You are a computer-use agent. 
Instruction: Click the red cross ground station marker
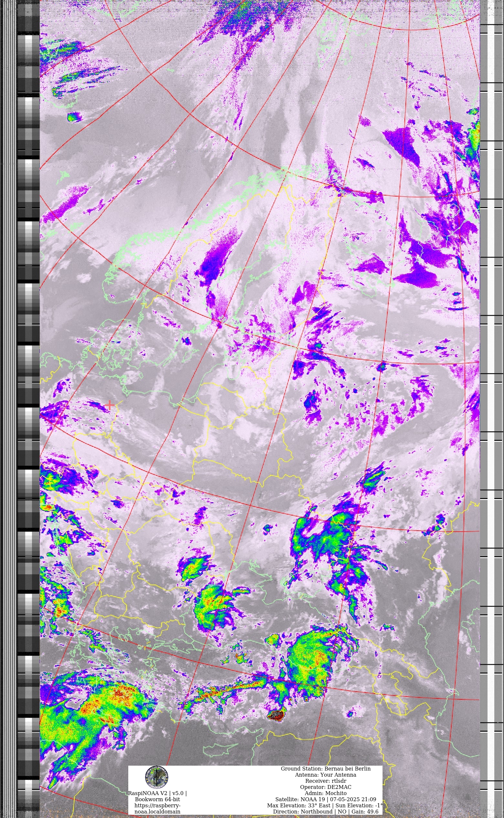(110, 405)
